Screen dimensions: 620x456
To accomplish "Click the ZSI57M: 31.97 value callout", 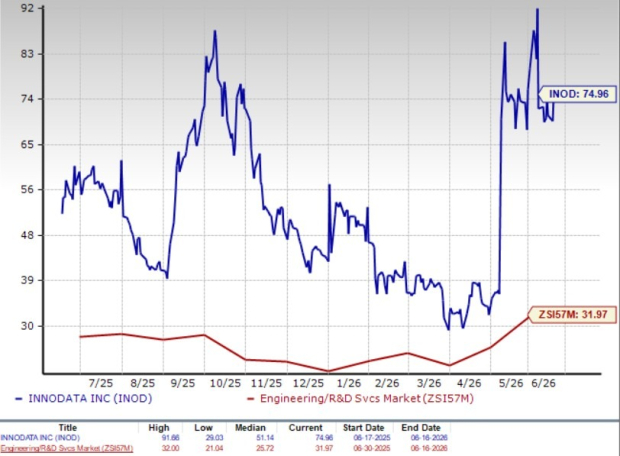I will click(x=573, y=315).
